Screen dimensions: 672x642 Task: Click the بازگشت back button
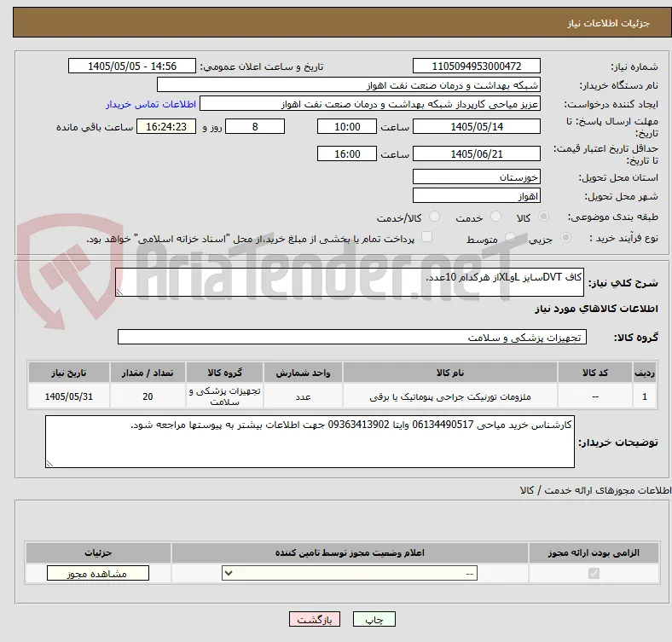click(315, 619)
